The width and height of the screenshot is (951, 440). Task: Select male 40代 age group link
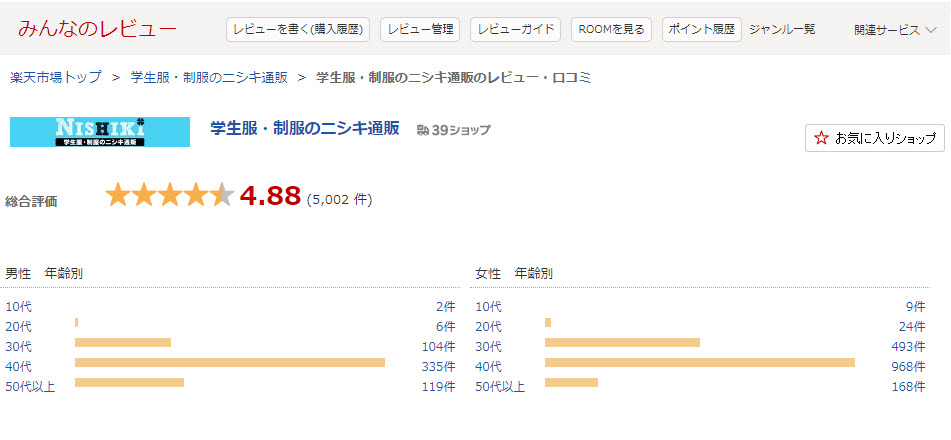tap(18, 366)
